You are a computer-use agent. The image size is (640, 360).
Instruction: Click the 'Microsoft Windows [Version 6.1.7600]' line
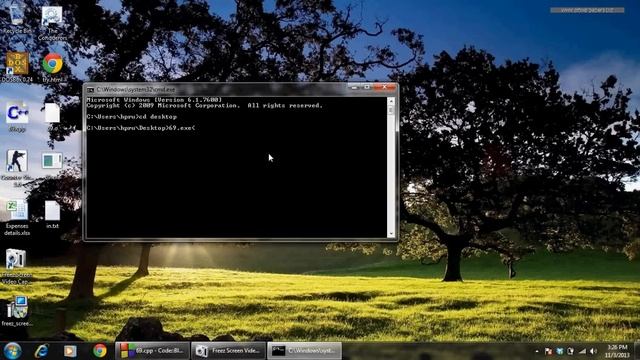[x=154, y=100]
